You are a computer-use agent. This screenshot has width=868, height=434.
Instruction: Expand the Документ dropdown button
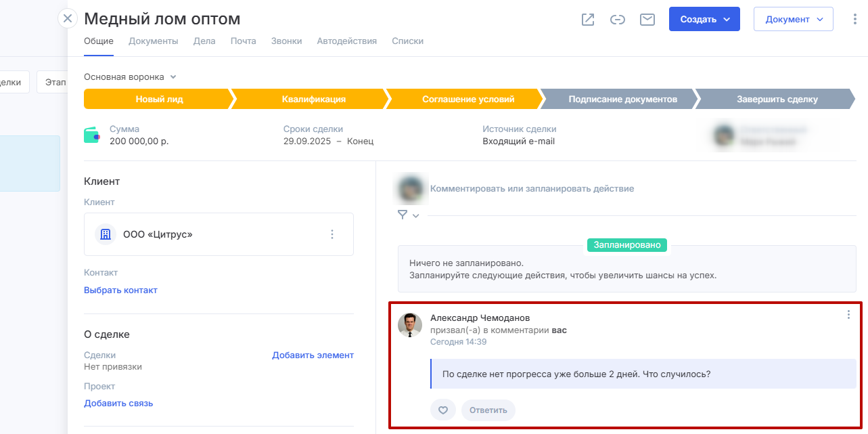(793, 19)
